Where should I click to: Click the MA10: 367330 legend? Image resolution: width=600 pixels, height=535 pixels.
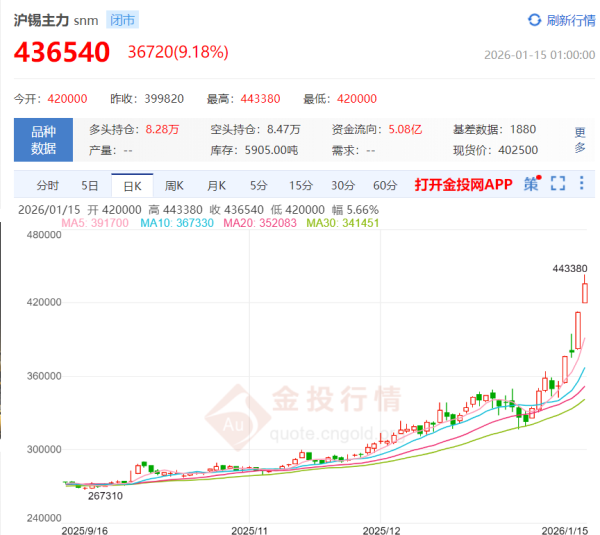[177, 223]
